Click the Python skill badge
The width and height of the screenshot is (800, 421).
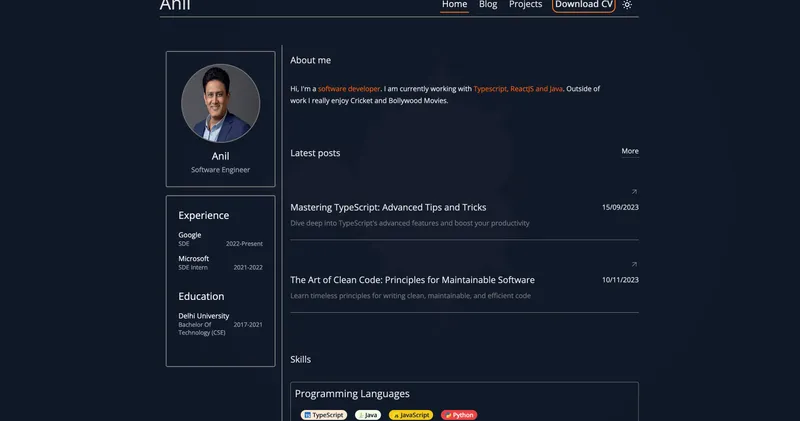[459, 415]
